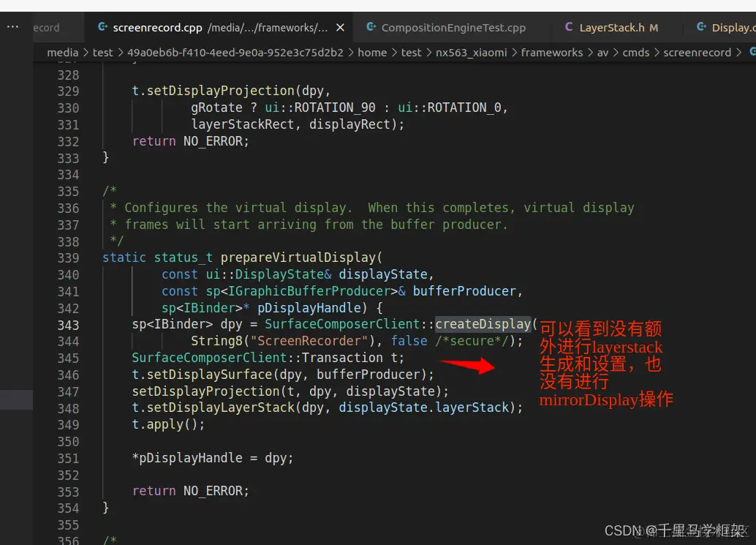Image resolution: width=756 pixels, height=545 pixels.
Task: Click the highlighted 'createDisplay' call
Action: pyautogui.click(x=483, y=324)
